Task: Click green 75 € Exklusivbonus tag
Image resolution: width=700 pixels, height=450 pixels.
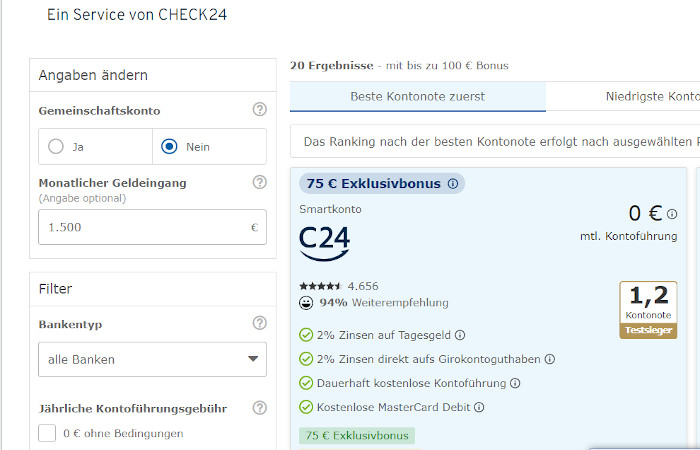Action: tap(357, 435)
